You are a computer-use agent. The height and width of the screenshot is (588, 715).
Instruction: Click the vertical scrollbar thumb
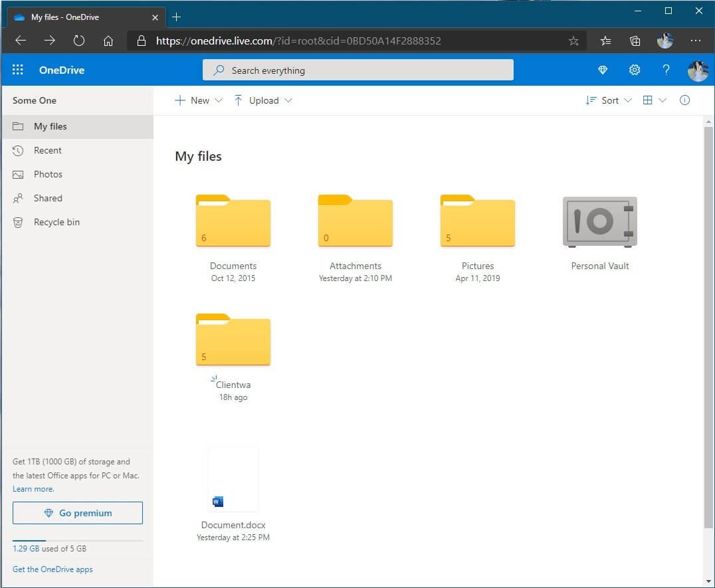[x=708, y=327]
